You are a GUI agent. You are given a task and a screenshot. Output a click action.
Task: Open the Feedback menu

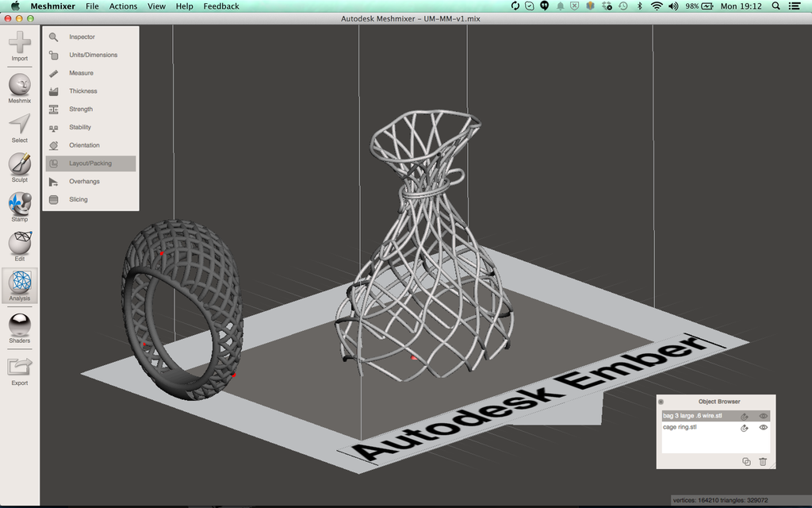[x=221, y=6]
